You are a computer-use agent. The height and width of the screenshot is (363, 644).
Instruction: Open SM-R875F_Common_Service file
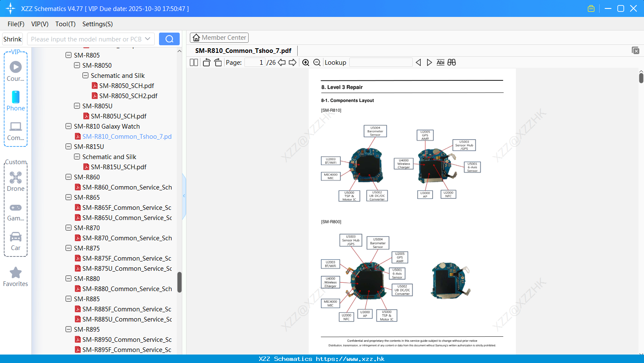coord(127,258)
